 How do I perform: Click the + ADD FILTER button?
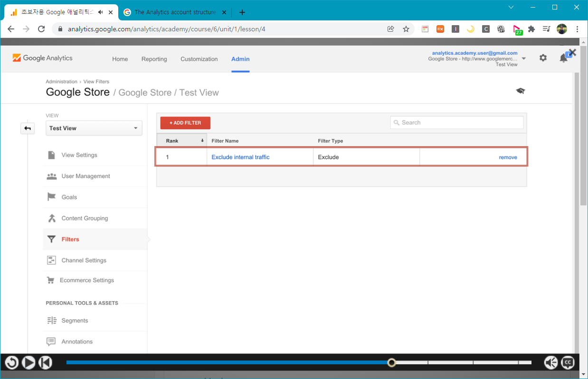point(185,123)
